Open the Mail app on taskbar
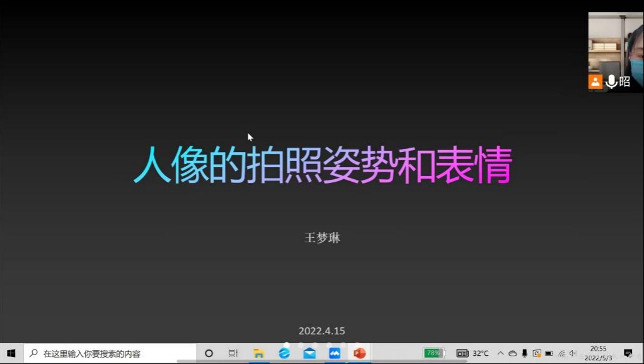Viewport: 644px width, 364px height. 309,353
